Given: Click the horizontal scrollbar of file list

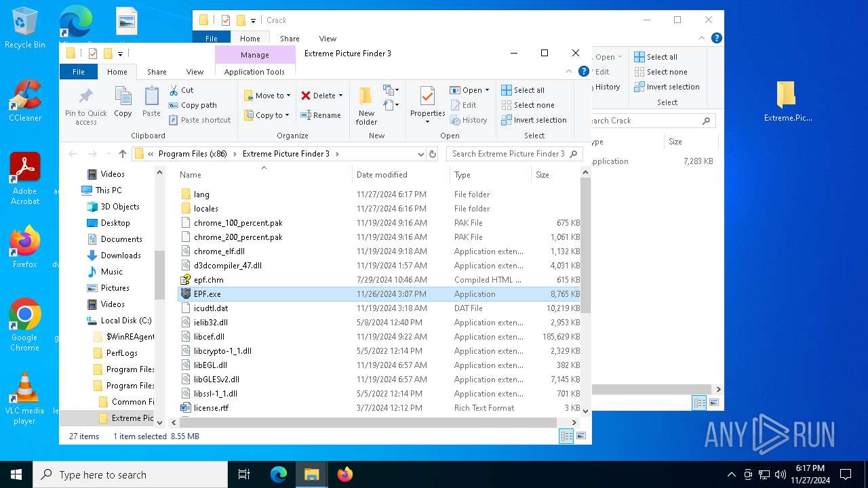Looking at the screenshot, I should click(368, 422).
